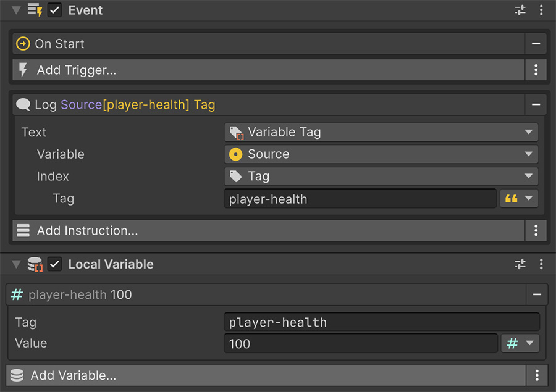Click the Event component list-lightning icon
Screen dimensions: 556x392
tap(35, 10)
